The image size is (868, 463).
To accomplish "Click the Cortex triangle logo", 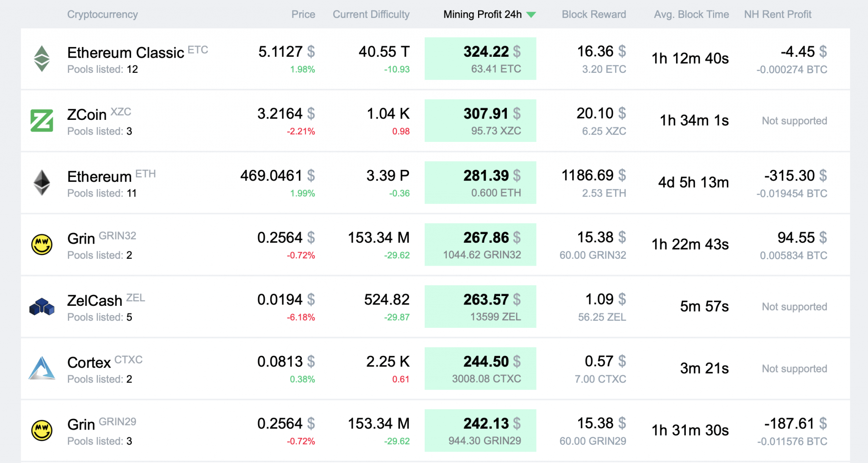I will 42,368.
